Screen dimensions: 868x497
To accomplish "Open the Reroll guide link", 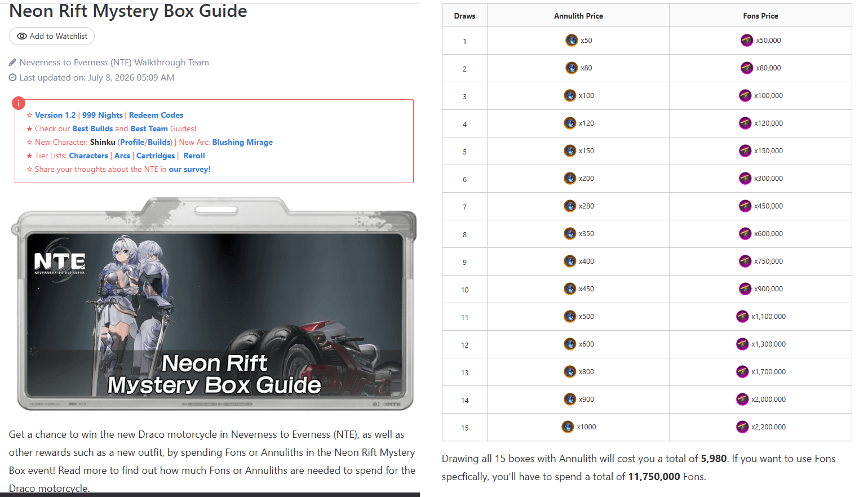I will coord(194,156).
